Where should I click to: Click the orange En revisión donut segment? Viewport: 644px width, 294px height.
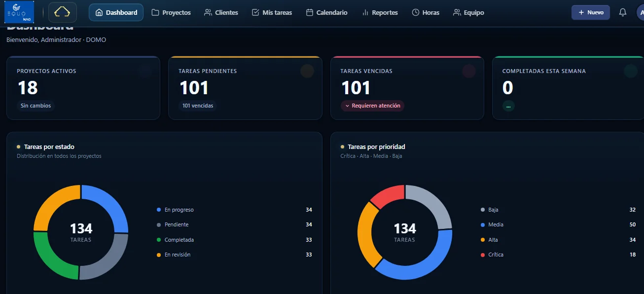(x=52, y=203)
